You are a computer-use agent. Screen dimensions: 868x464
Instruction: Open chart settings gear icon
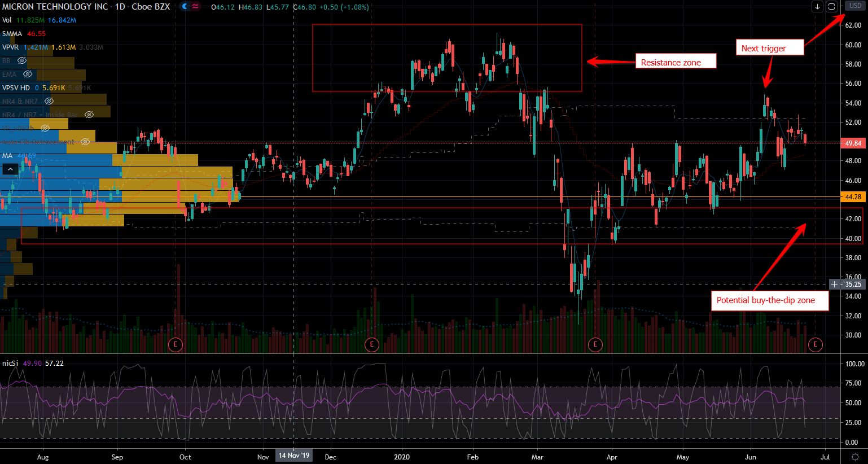(x=855, y=457)
